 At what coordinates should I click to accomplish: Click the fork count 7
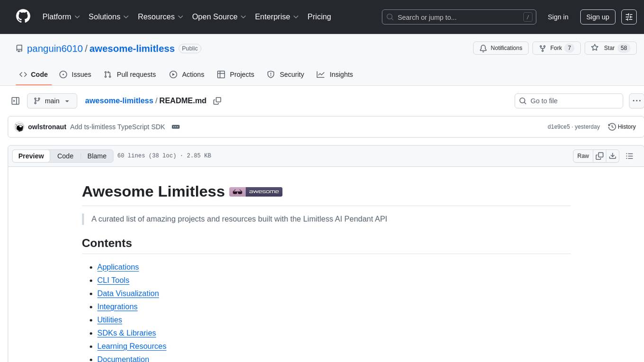pyautogui.click(x=569, y=48)
